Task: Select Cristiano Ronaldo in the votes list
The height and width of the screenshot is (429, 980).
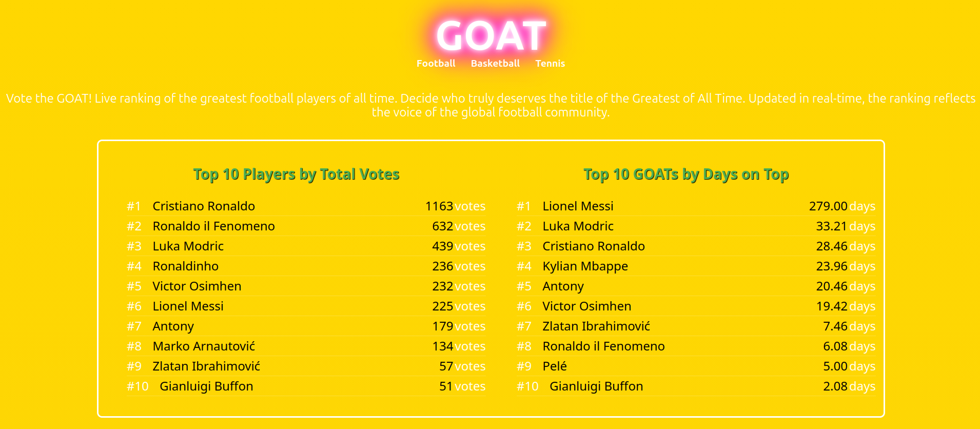Action: (x=204, y=206)
